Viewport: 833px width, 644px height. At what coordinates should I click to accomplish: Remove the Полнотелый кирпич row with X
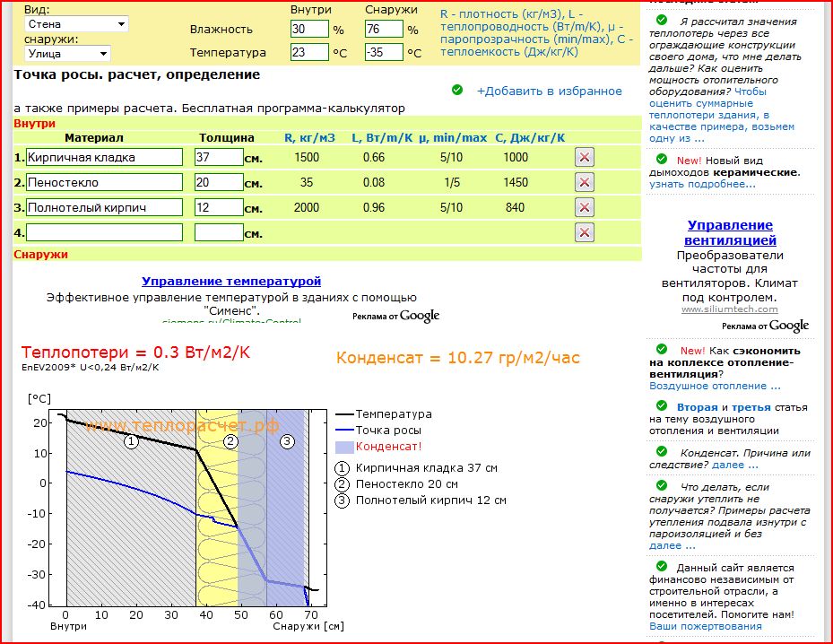[585, 207]
